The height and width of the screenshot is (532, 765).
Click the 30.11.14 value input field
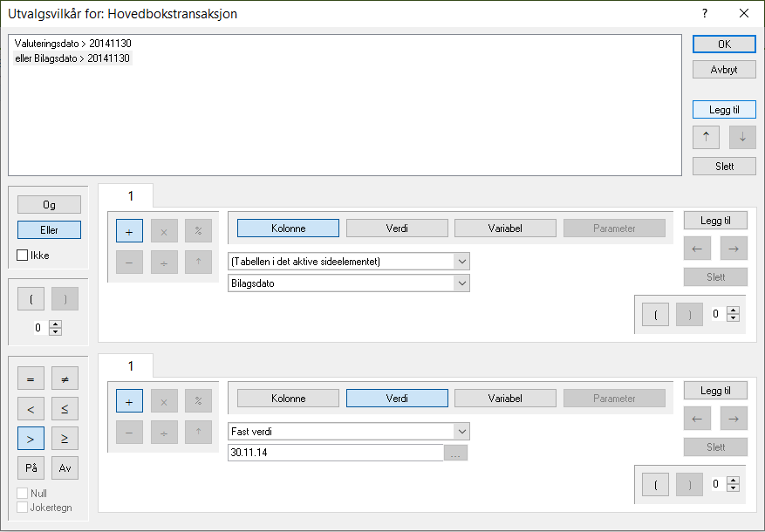pos(335,454)
